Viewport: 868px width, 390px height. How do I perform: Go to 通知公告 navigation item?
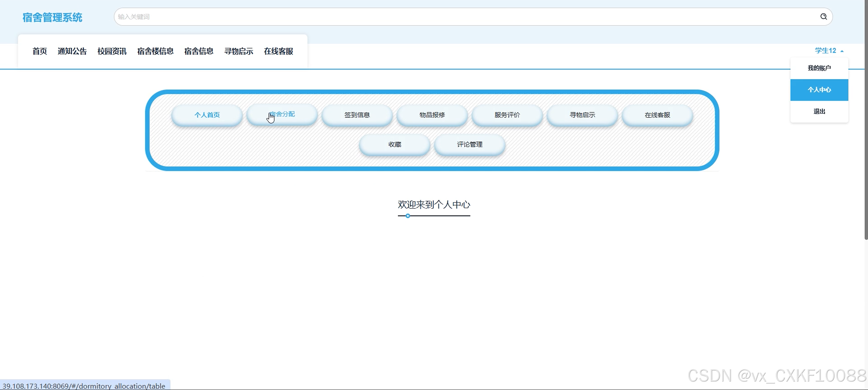[72, 51]
